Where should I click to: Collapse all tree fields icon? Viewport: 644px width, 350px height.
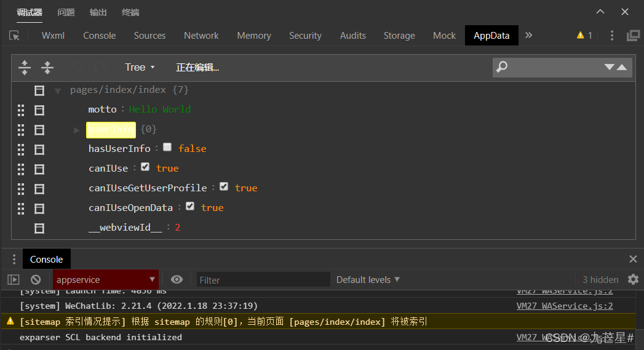click(x=47, y=68)
